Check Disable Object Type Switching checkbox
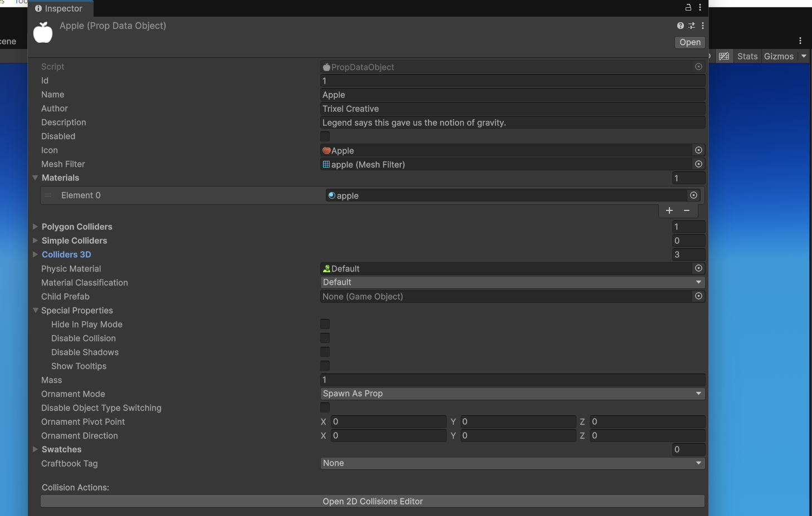The height and width of the screenshot is (516, 812). 325,407
